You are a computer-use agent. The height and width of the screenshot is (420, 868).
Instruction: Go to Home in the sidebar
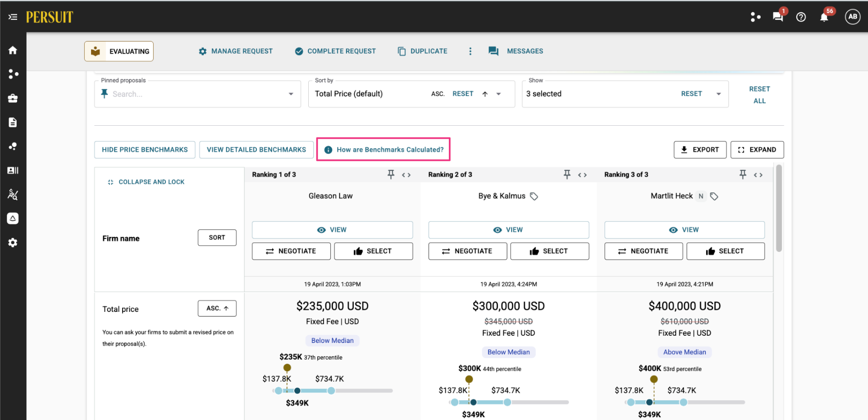coord(13,50)
